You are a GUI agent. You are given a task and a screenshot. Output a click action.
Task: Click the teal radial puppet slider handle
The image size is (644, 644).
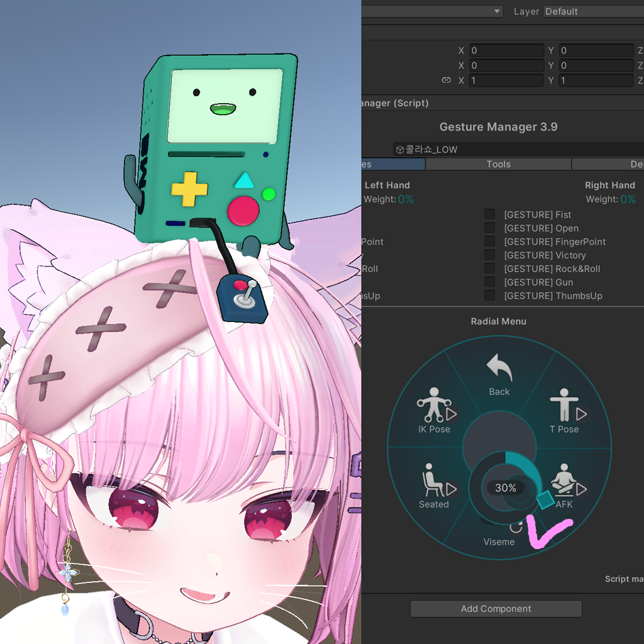click(545, 499)
